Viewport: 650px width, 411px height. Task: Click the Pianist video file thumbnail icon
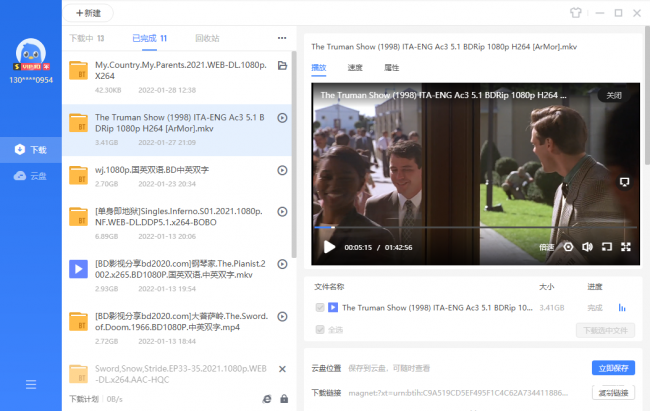[78, 269]
